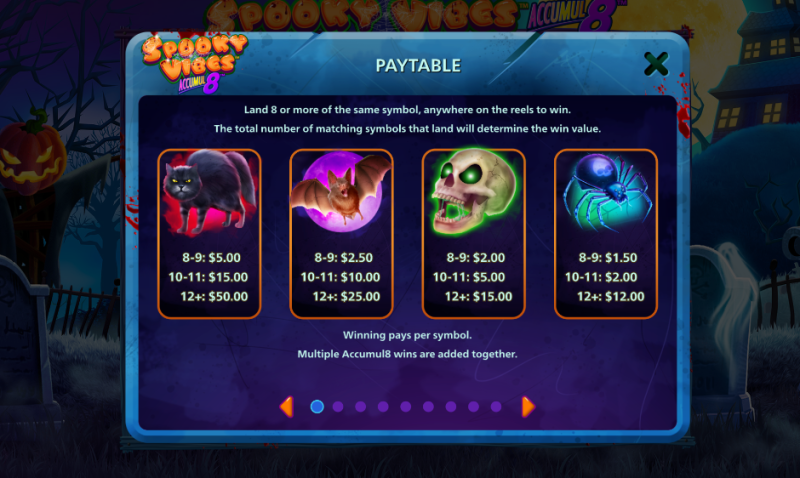This screenshot has width=800, height=478.
Task: Select the first page indicator dot
Action: (x=317, y=407)
